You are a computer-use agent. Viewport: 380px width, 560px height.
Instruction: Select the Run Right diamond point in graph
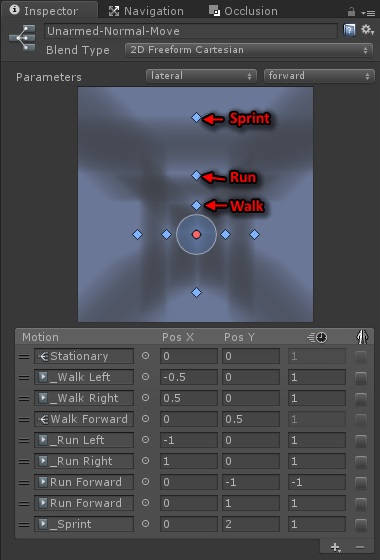(x=254, y=235)
